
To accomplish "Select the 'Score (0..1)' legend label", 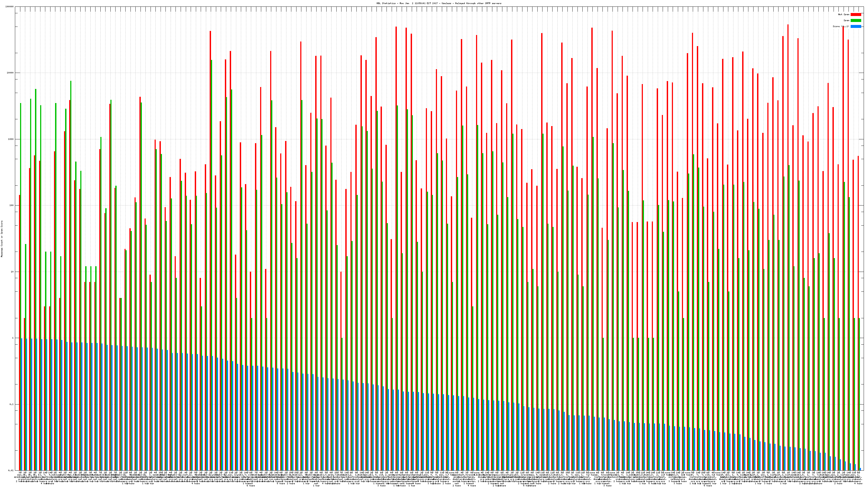I will 841,26.
